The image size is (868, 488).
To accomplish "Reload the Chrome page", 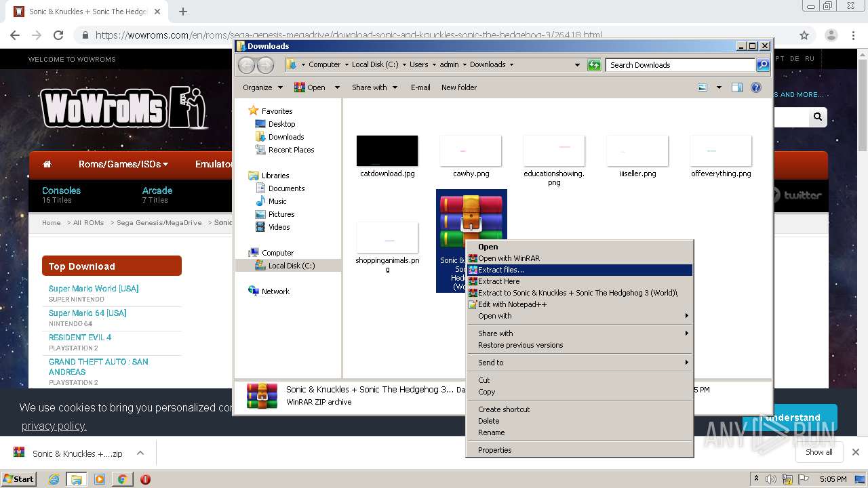I will point(58,35).
